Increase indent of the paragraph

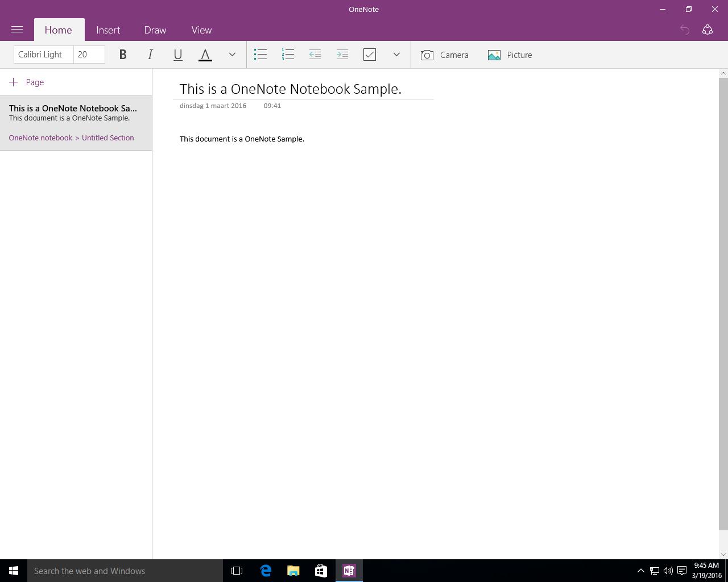[x=342, y=55]
